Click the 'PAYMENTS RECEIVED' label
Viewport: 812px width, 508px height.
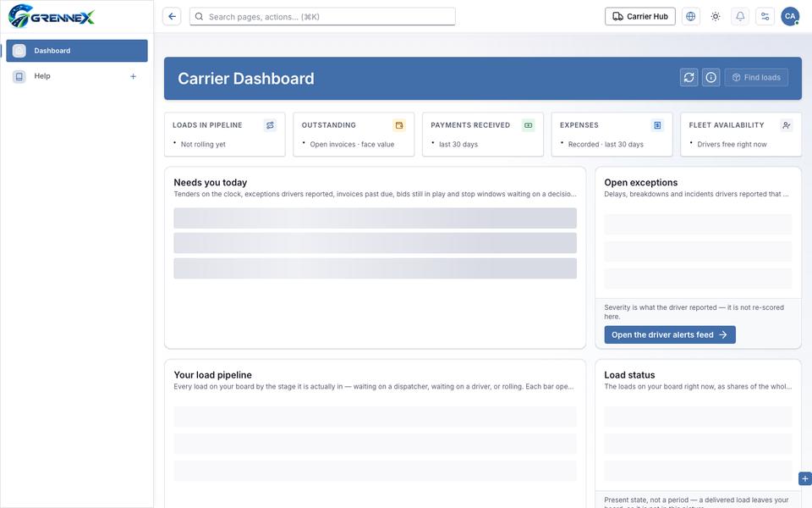470,125
